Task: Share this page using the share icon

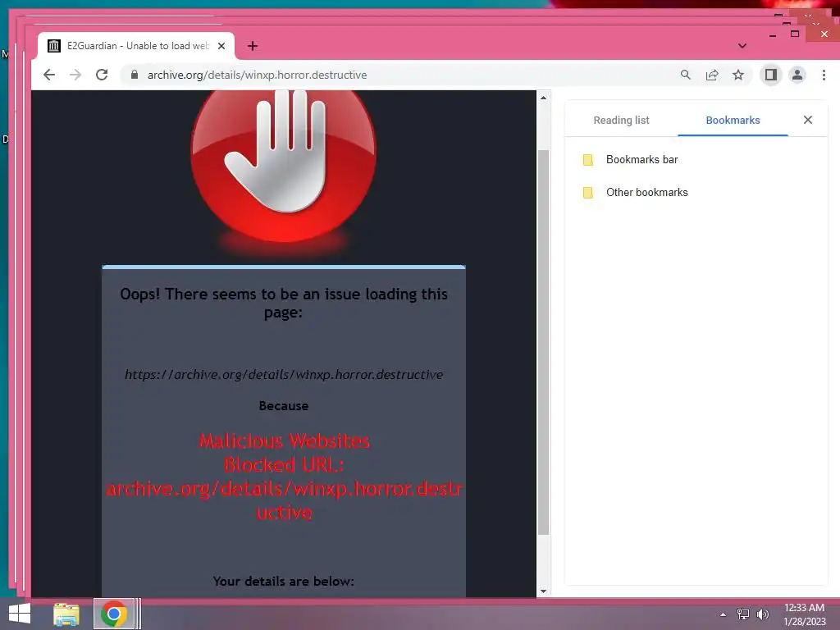Action: coord(712,75)
